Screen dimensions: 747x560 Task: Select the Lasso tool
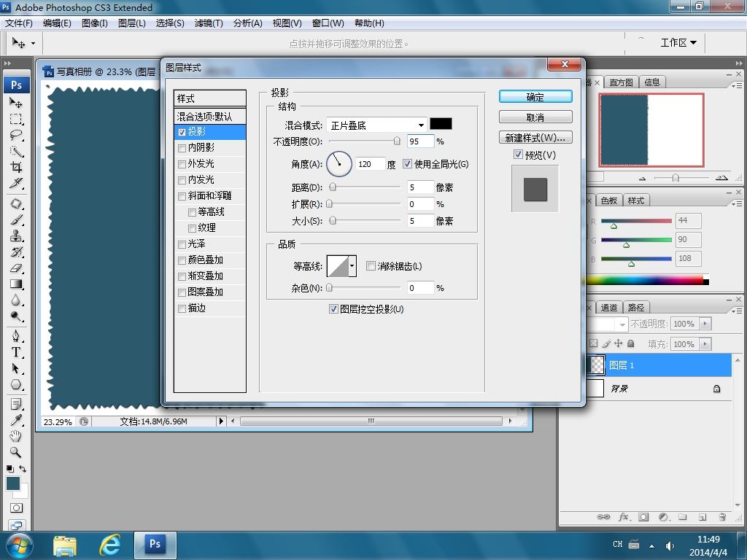(16, 135)
